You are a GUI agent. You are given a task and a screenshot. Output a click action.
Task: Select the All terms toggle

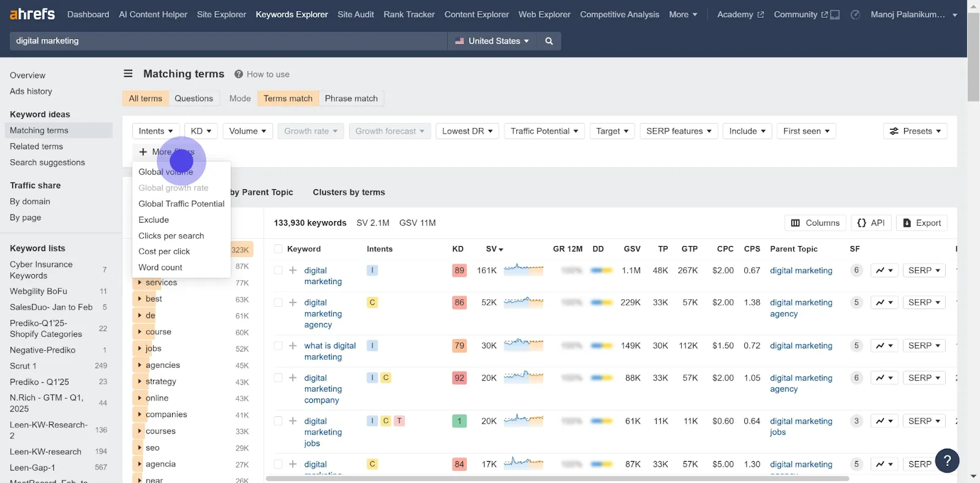(x=145, y=98)
